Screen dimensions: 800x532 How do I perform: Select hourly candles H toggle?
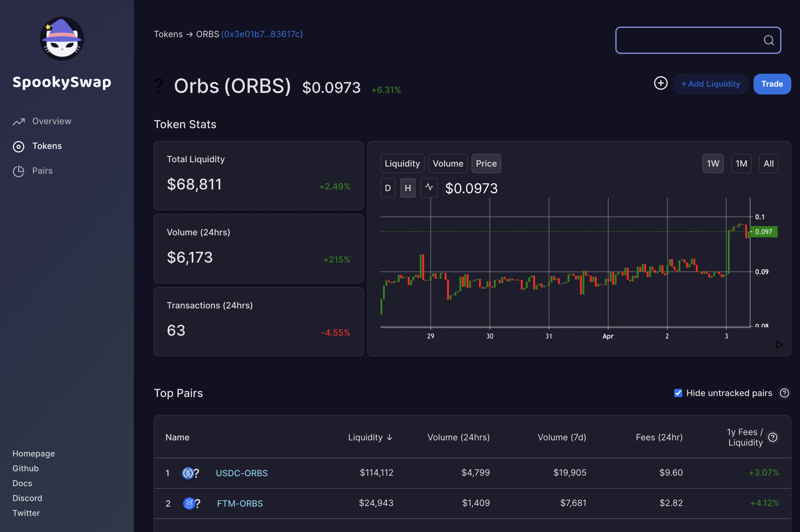point(408,188)
